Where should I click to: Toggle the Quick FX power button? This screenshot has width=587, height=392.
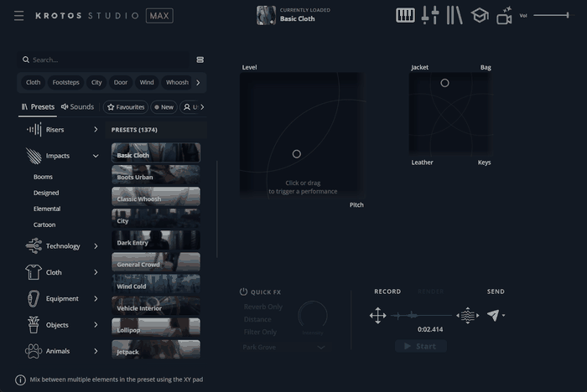(243, 291)
